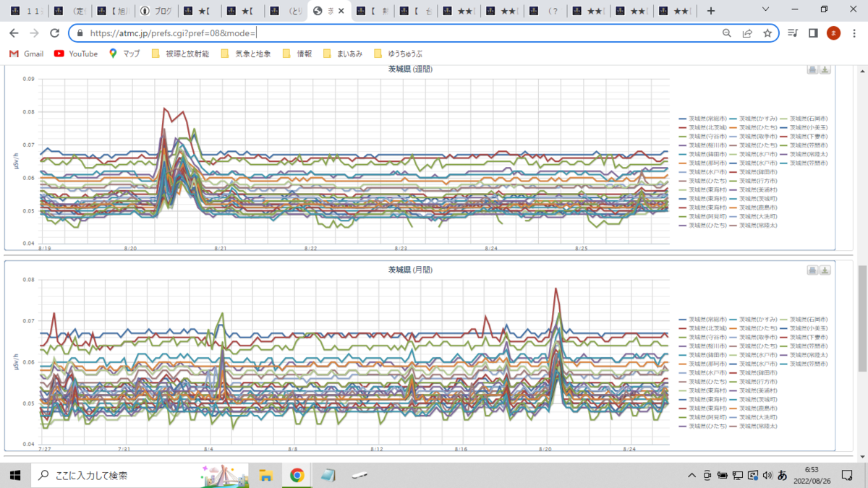Viewport: 868px width, 488px height.
Task: Toggle 茨城県(大洗町) series in monthly chart legend
Action: [753, 417]
